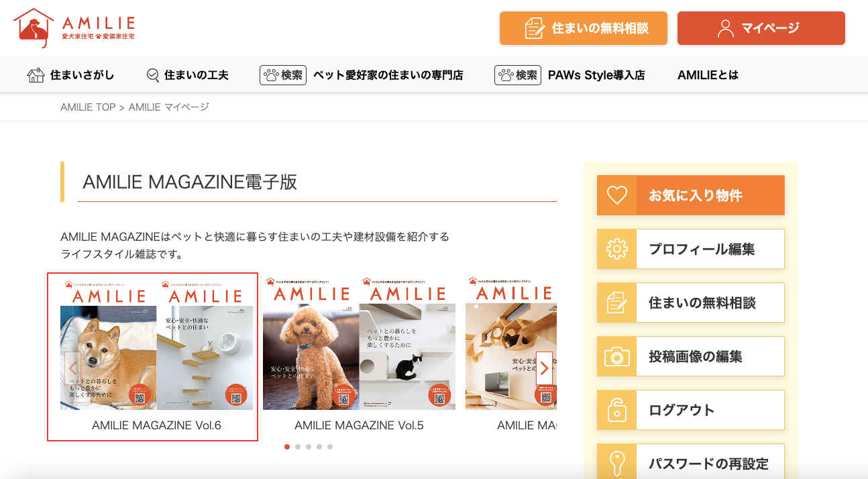The height and width of the screenshot is (479, 868).
Task: Click the key icon for パスワードの再設定
Action: point(616,463)
